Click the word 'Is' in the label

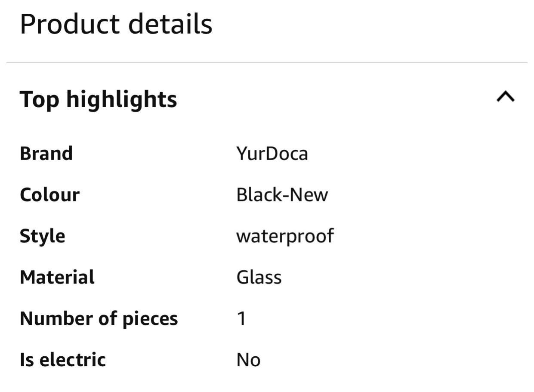[x=26, y=360]
